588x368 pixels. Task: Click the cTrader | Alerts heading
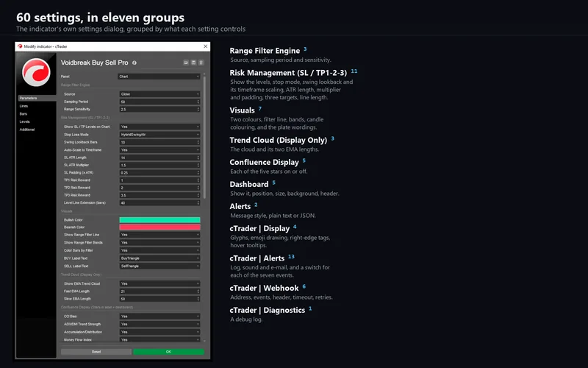pyautogui.click(x=257, y=258)
